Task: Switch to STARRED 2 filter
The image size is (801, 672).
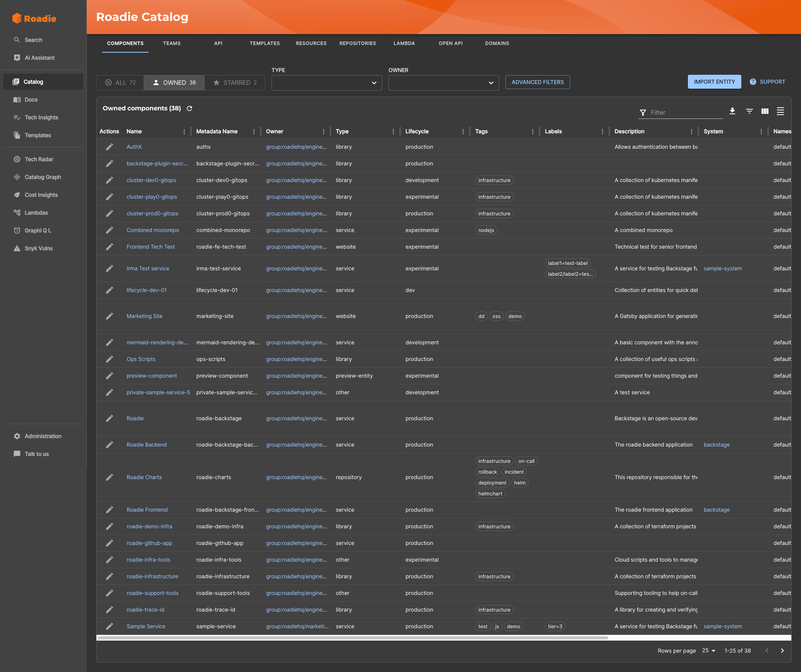Action: (235, 82)
